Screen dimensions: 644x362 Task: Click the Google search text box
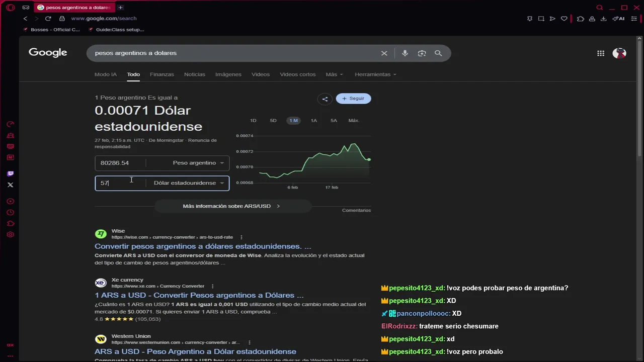point(234,53)
